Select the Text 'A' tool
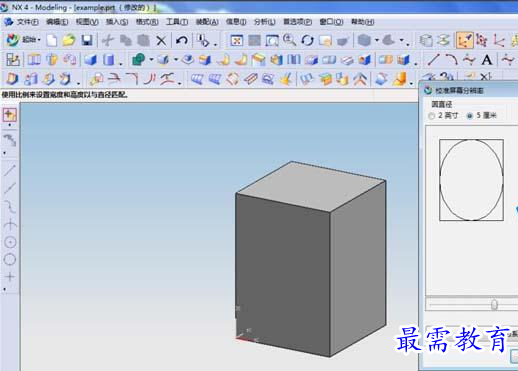 pos(487,60)
